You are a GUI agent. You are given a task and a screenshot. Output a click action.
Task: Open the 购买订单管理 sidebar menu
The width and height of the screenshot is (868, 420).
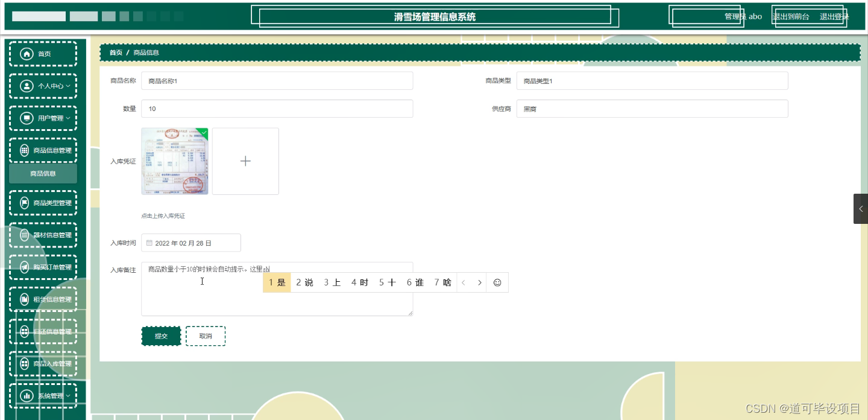pyautogui.click(x=43, y=267)
